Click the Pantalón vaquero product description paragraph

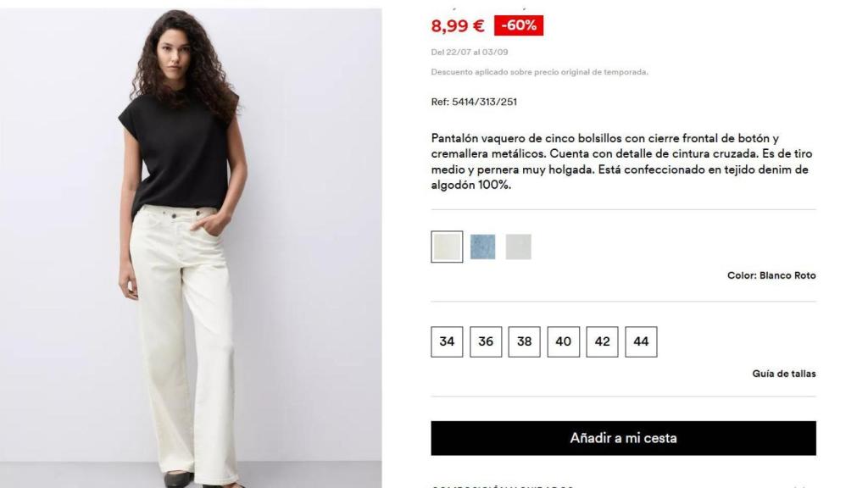(x=621, y=162)
